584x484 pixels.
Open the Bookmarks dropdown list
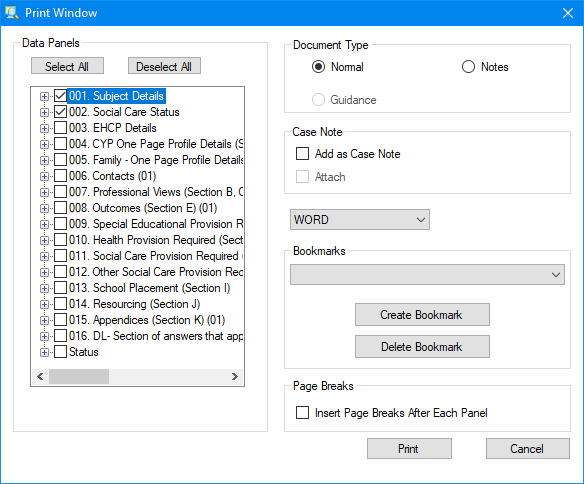tap(427, 275)
